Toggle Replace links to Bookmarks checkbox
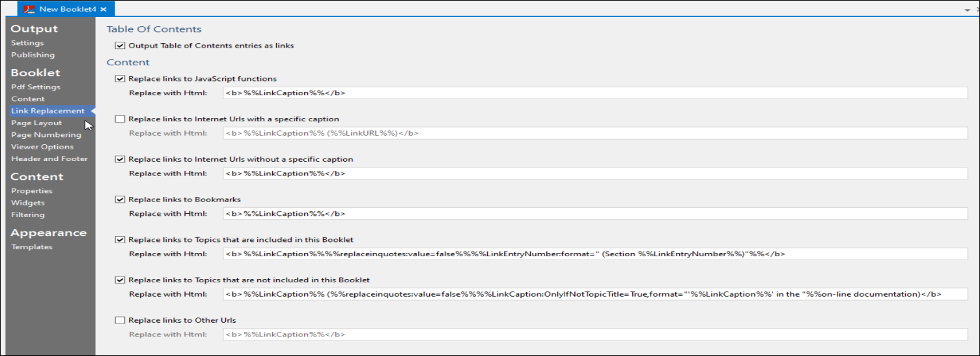This screenshot has width=980, height=356. tap(120, 200)
